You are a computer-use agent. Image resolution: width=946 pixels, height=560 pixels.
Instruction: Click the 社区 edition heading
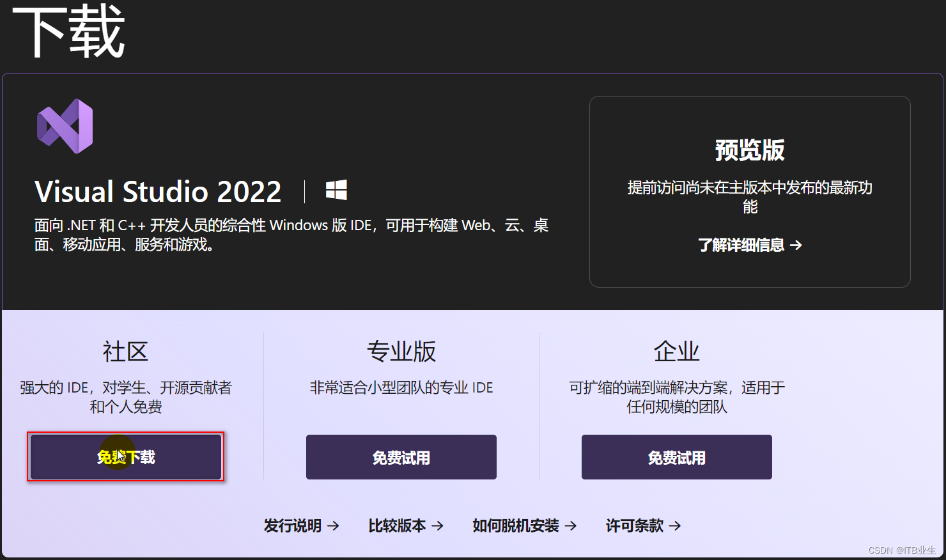tap(125, 351)
